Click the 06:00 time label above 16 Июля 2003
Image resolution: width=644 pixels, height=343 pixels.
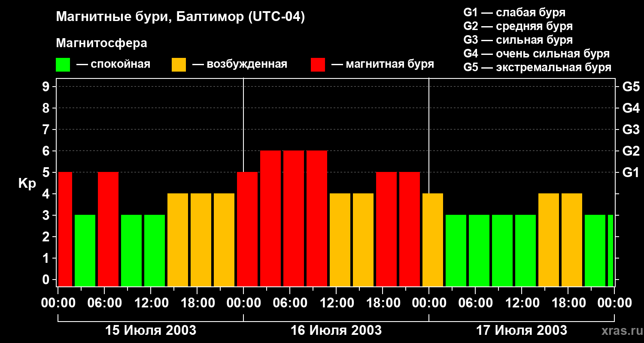[x=290, y=303]
